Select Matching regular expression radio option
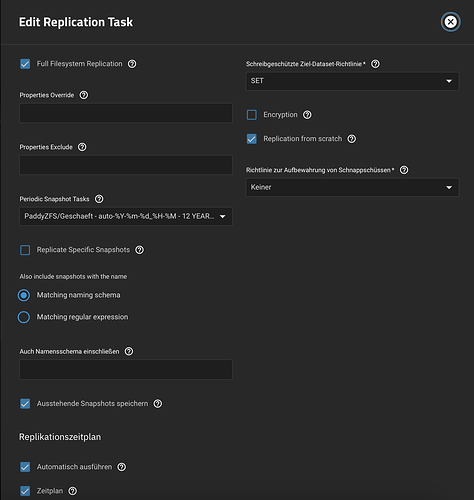This screenshot has height=500, width=474. 24,317
